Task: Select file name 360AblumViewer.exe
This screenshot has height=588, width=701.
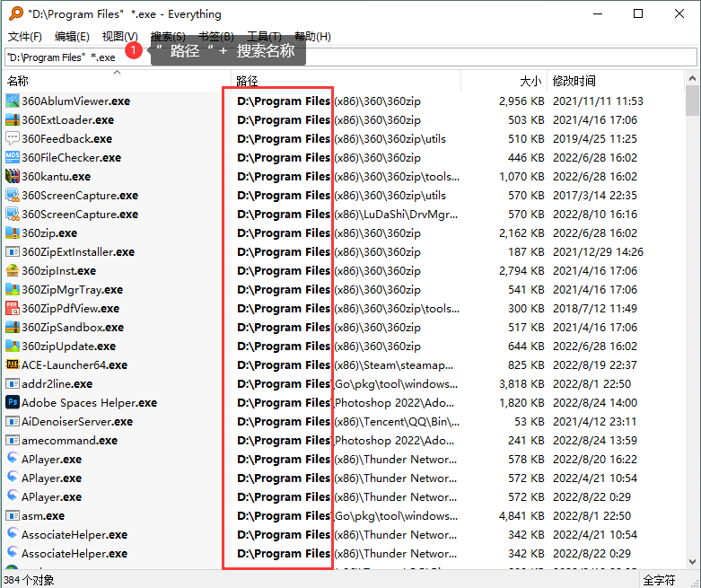Action: click(x=76, y=101)
